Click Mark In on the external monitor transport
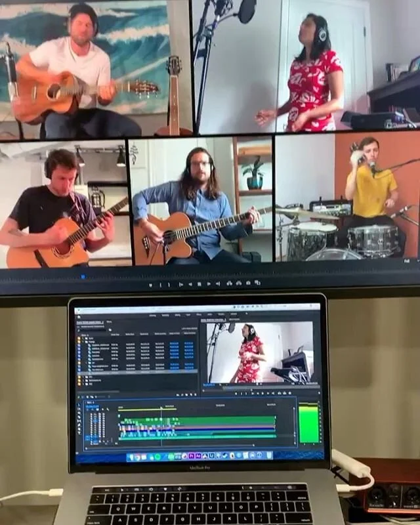This screenshot has height=525, width=420. pos(160,285)
